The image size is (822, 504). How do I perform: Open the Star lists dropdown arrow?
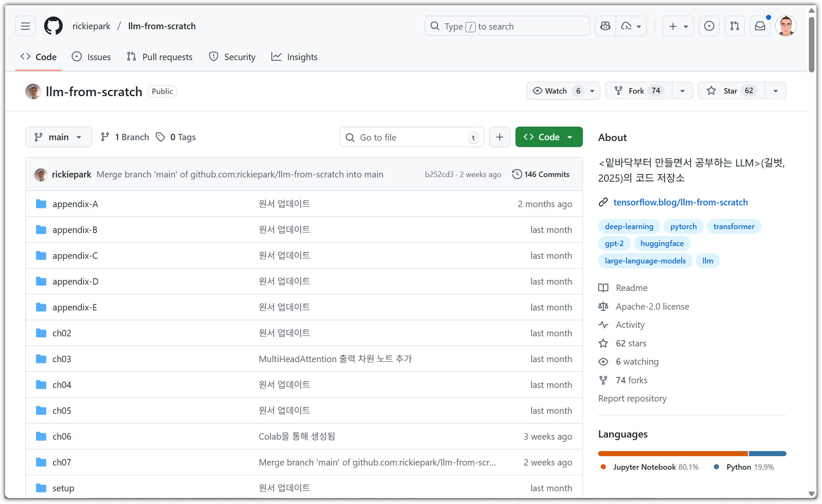775,91
